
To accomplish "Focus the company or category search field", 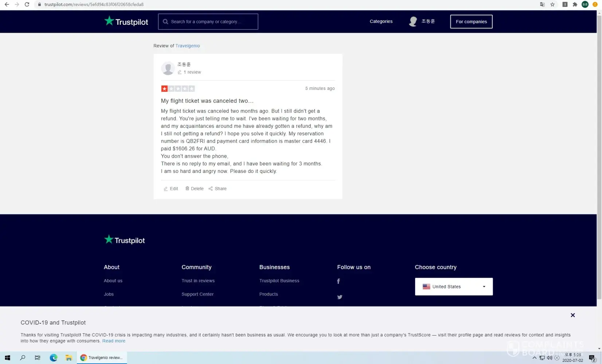I will (208, 21).
